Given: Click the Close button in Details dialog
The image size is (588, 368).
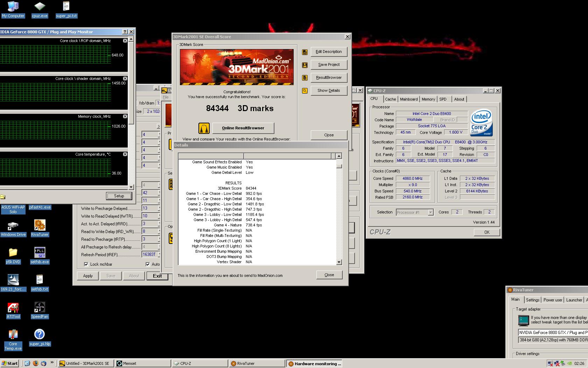Looking at the screenshot, I should pos(329,275).
